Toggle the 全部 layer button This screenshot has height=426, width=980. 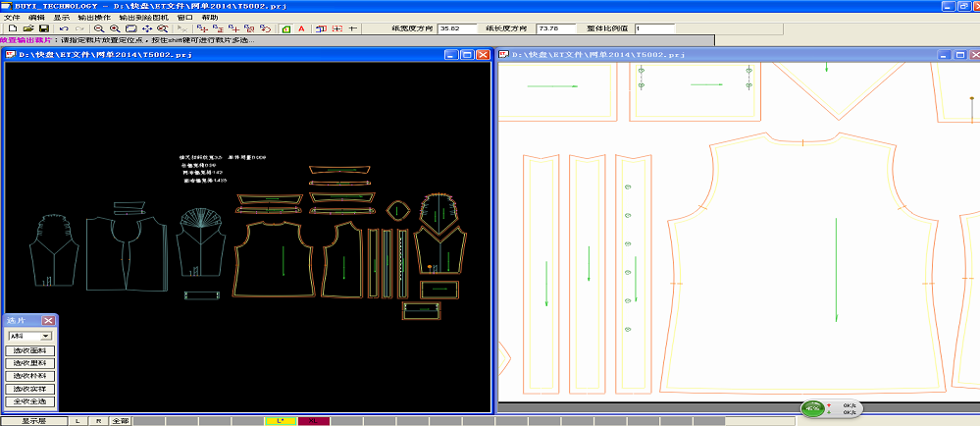(x=120, y=421)
